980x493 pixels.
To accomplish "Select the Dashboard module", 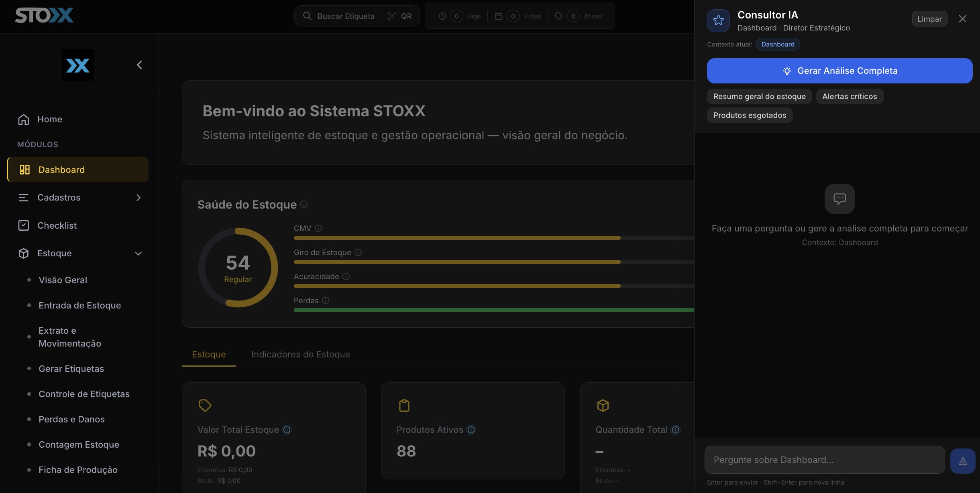I will [77, 170].
